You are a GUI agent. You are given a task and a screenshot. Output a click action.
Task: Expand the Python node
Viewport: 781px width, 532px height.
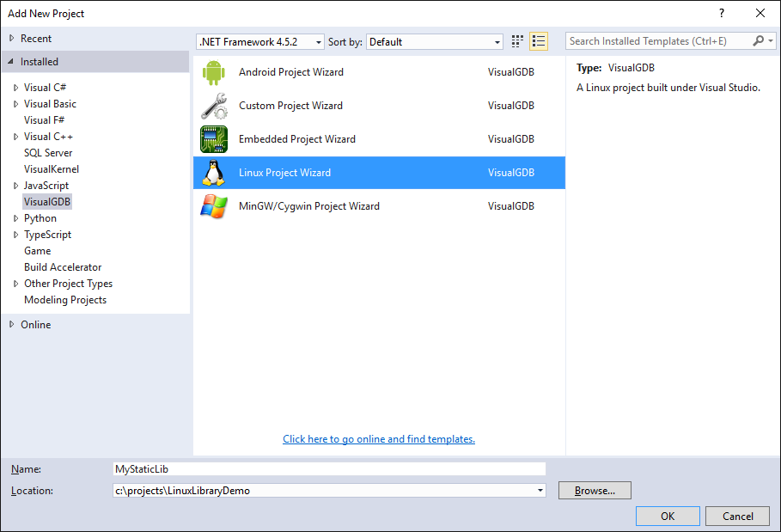pyautogui.click(x=16, y=218)
